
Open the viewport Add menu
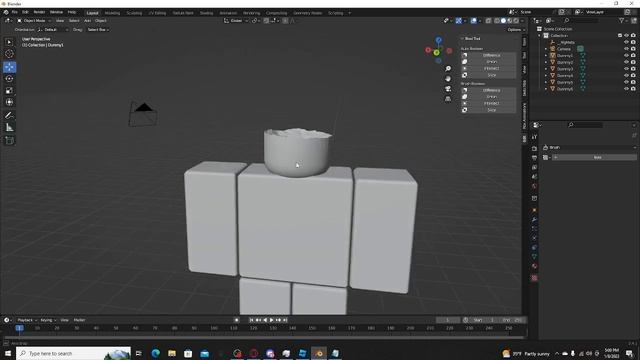click(x=87, y=20)
